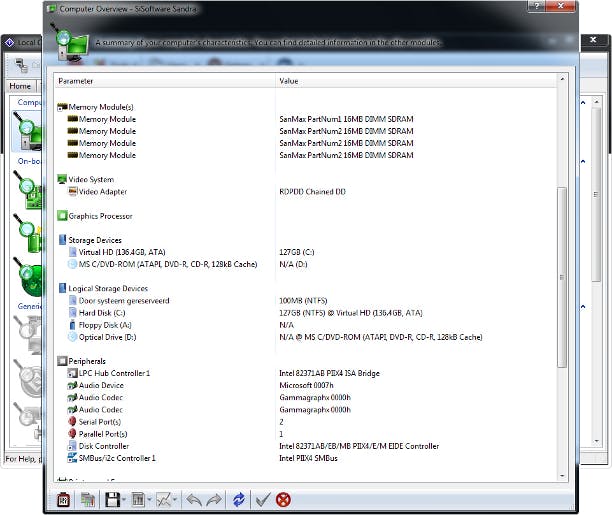612x515 pixels.
Task: Select SanMax PartNum1 16MB DIMM SDRAM value
Action: (x=346, y=119)
